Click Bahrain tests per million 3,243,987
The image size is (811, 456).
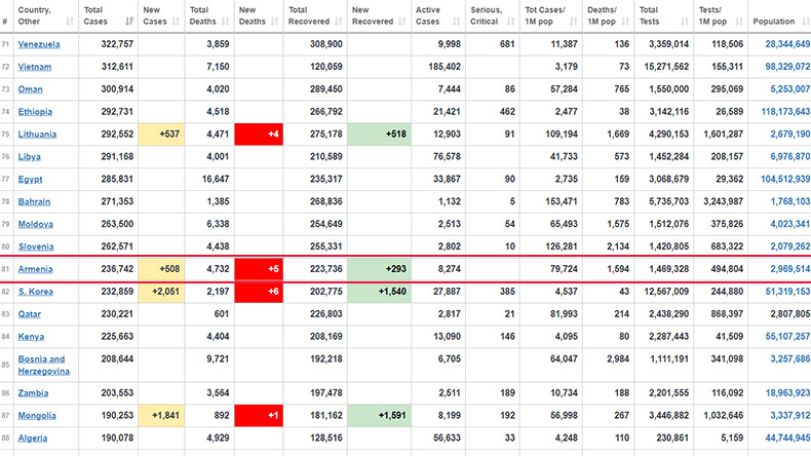pyautogui.click(x=724, y=202)
